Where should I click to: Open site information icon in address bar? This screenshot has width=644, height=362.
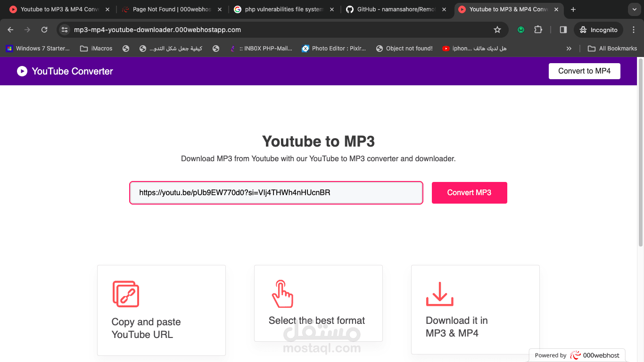click(65, 30)
